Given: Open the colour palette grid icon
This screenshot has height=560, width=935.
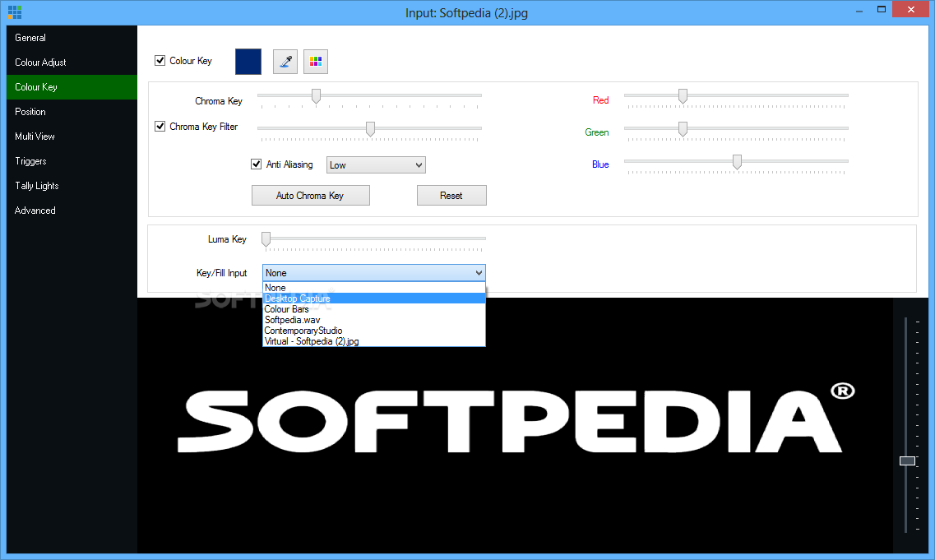Looking at the screenshot, I should pyautogui.click(x=316, y=62).
